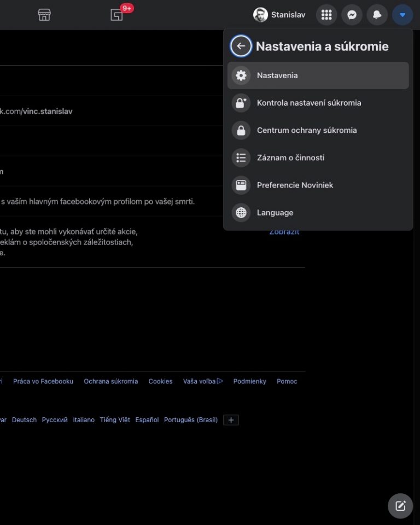The height and width of the screenshot is (525, 420).
Task: Click the Nastavenia gear icon
Action: pyautogui.click(x=241, y=75)
